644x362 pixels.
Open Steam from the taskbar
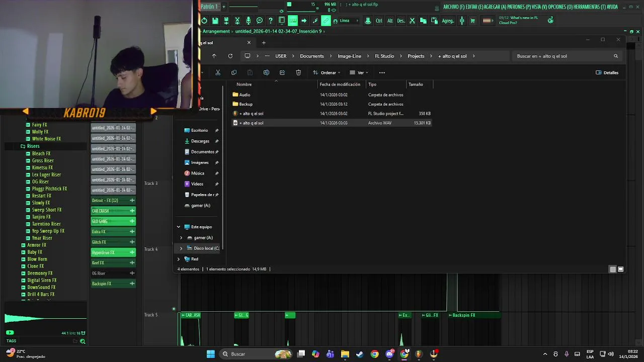click(x=360, y=354)
